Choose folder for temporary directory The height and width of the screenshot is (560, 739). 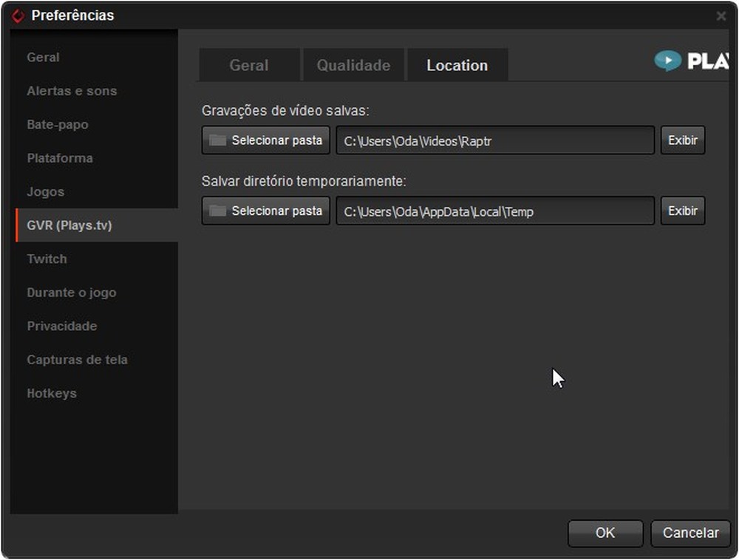pos(266,211)
